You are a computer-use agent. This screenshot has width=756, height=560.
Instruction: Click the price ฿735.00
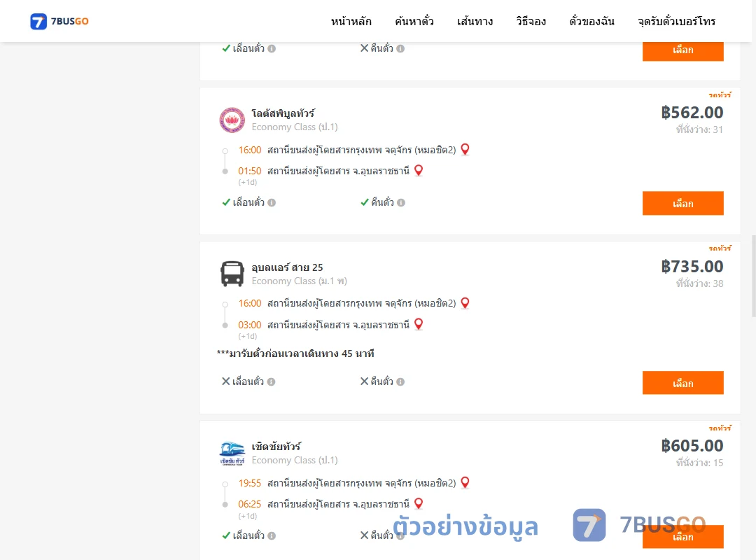692,266
